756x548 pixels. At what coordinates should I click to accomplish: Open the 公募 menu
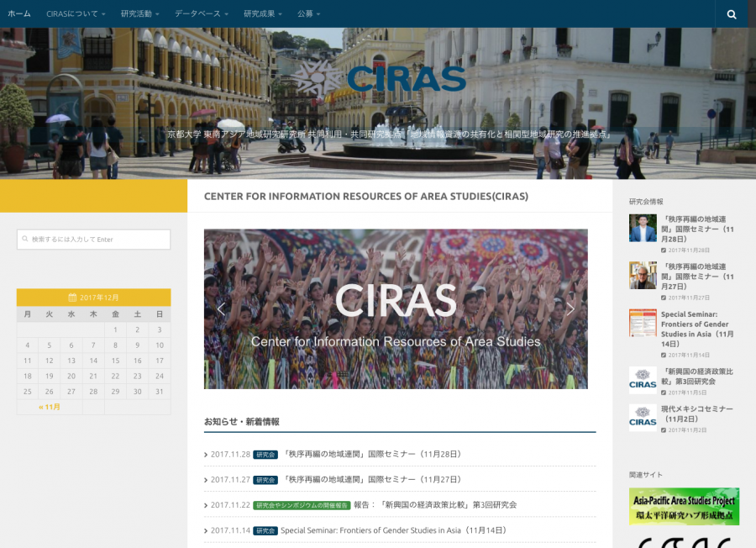coord(309,14)
